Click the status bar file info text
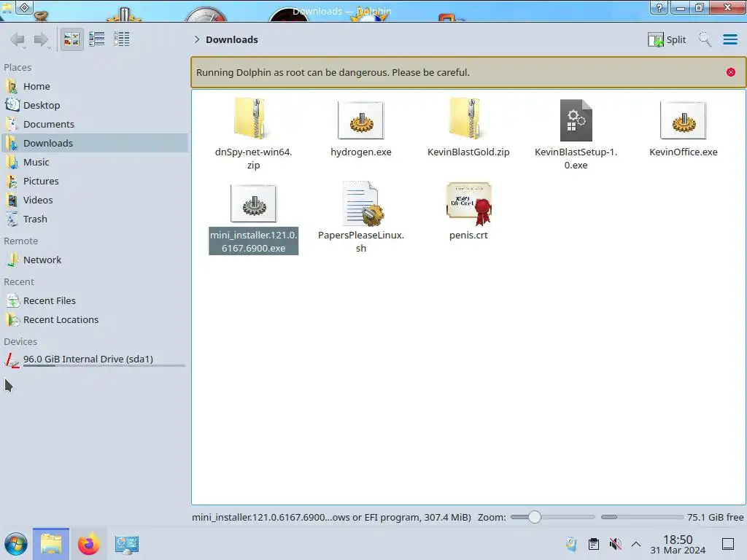The image size is (747, 560). tap(331, 517)
